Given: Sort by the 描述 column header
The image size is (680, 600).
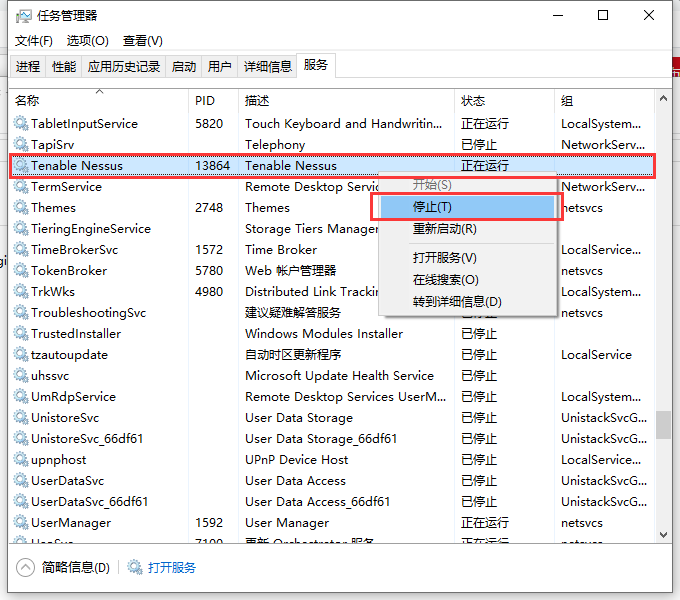Looking at the screenshot, I should [x=346, y=101].
